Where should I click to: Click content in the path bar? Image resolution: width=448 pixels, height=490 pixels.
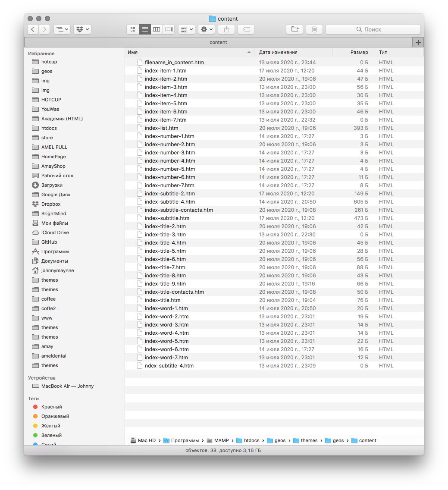364,441
